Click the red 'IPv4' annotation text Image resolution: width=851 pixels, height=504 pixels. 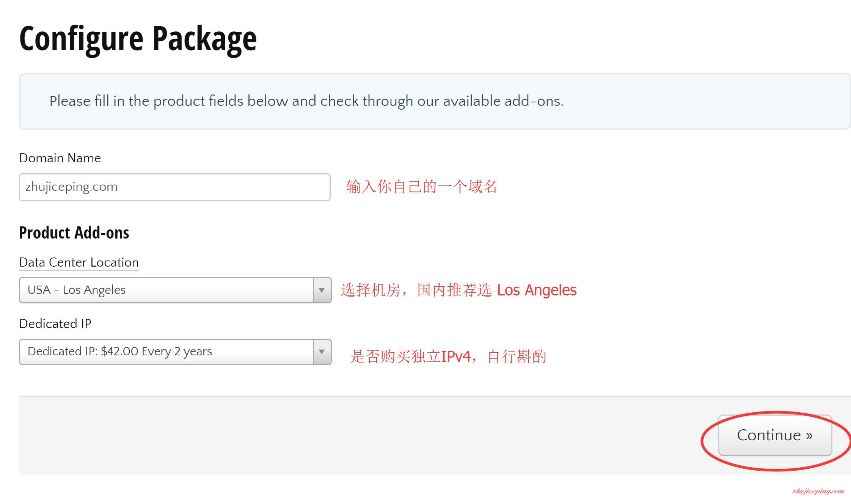point(456,356)
